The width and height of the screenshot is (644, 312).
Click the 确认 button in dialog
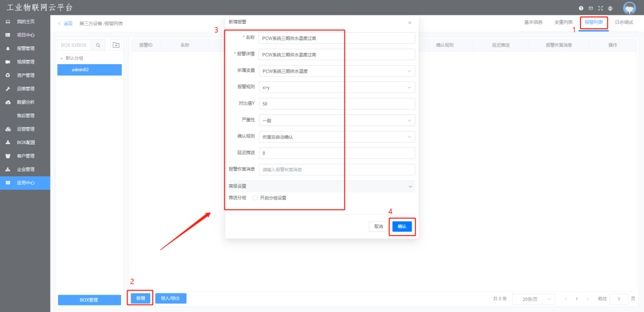[x=402, y=227]
